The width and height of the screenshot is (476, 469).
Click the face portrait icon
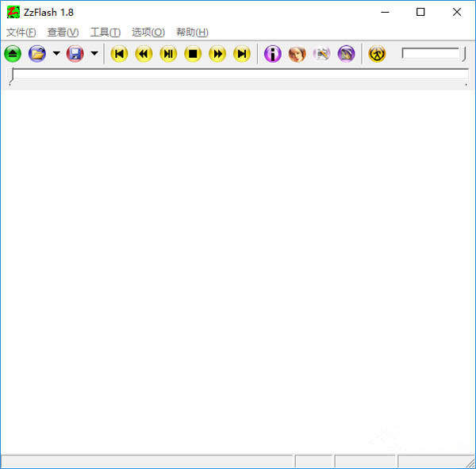tap(297, 54)
